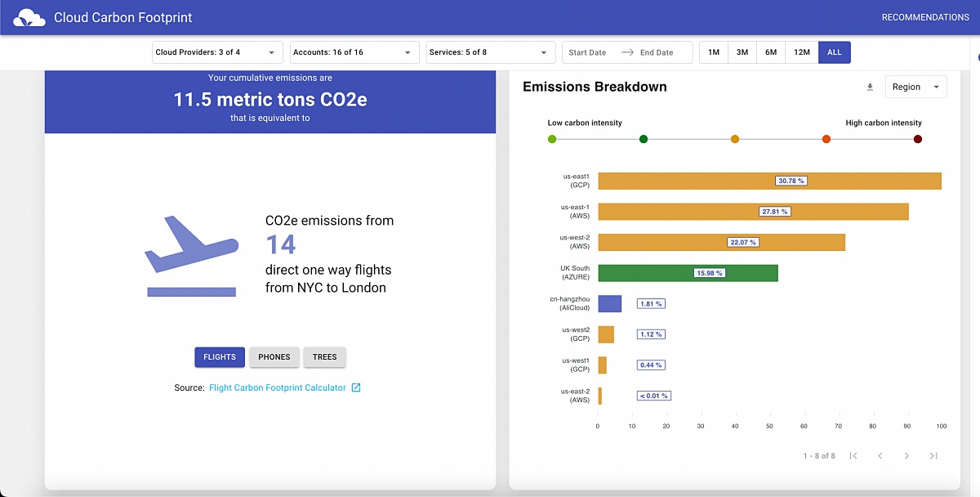
Task: Select the 6M time range
Action: point(771,52)
